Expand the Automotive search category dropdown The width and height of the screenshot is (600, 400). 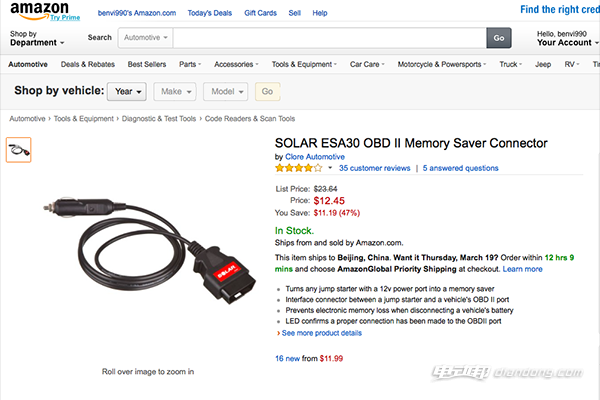click(x=144, y=38)
